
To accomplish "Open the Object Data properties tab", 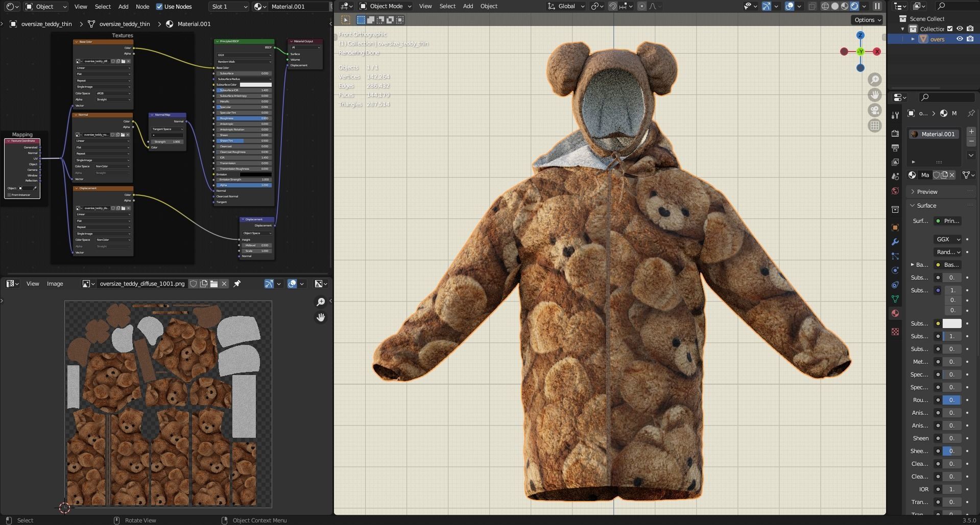I will pos(895,299).
